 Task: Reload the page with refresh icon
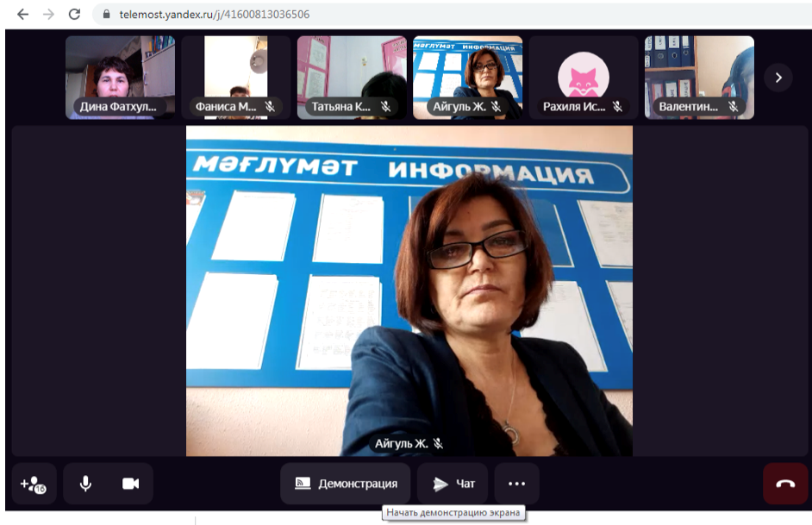click(74, 15)
